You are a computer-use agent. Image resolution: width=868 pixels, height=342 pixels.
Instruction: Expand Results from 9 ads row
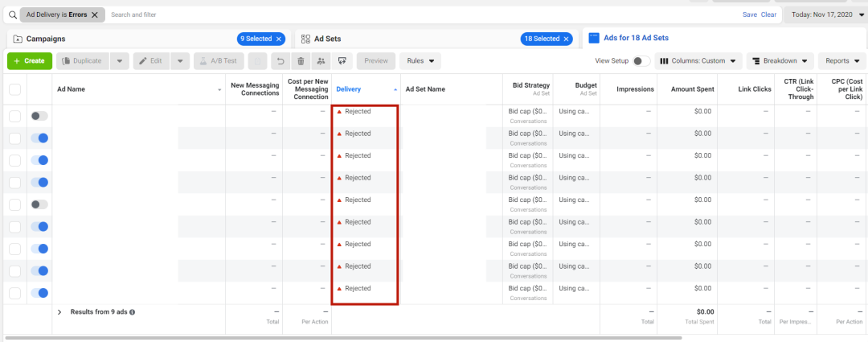pos(59,311)
